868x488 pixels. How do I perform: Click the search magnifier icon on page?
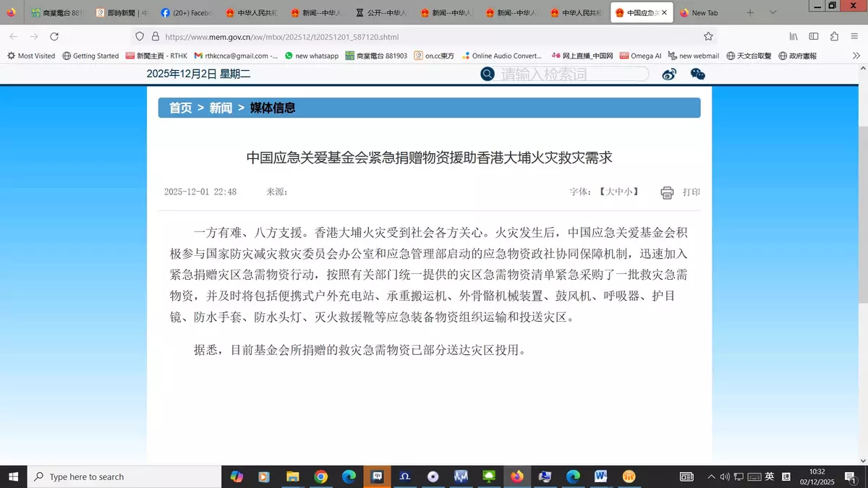tap(488, 74)
